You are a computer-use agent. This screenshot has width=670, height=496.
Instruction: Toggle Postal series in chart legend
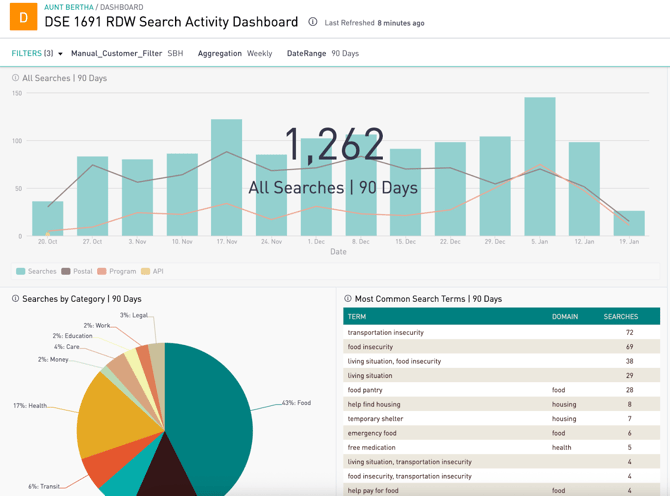click(77, 271)
